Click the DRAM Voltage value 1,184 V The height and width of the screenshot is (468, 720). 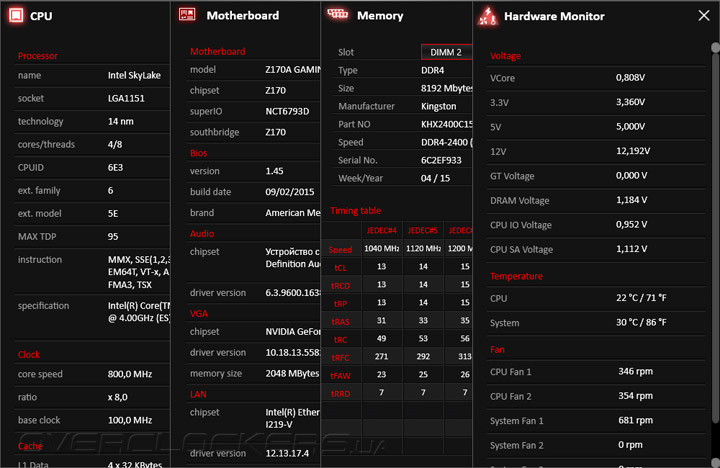coord(631,200)
